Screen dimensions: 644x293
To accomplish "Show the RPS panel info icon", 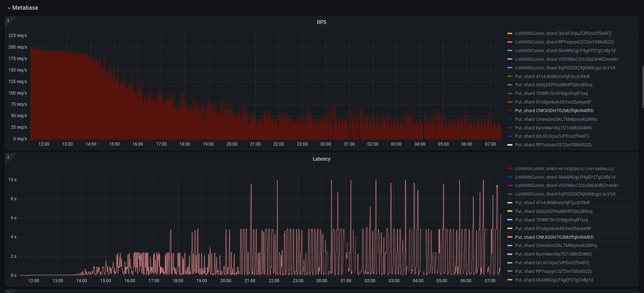I will (x=8, y=20).
